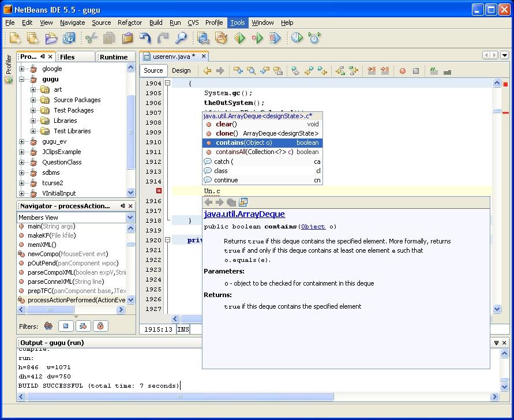Screen dimensions: 514x420
Task: Click the Open Project folder icon
Action: (x=51, y=38)
